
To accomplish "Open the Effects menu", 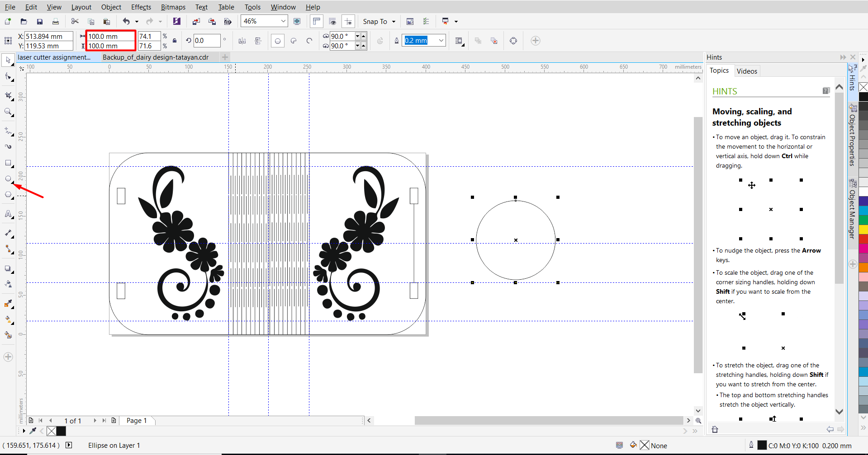I will coord(141,7).
